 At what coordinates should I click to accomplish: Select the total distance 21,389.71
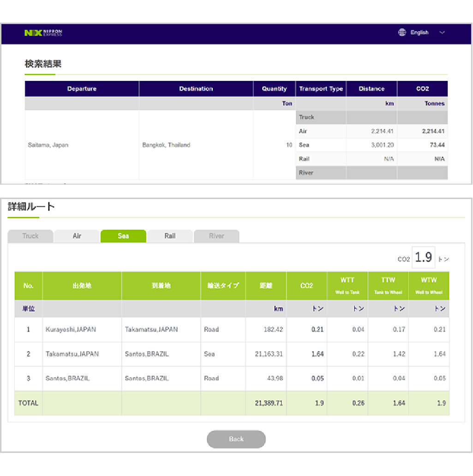click(x=269, y=403)
